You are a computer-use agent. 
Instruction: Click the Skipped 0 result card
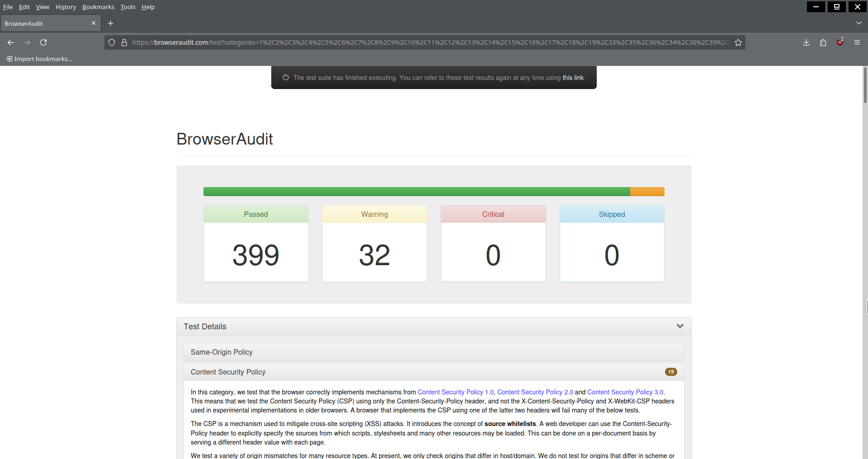point(612,244)
